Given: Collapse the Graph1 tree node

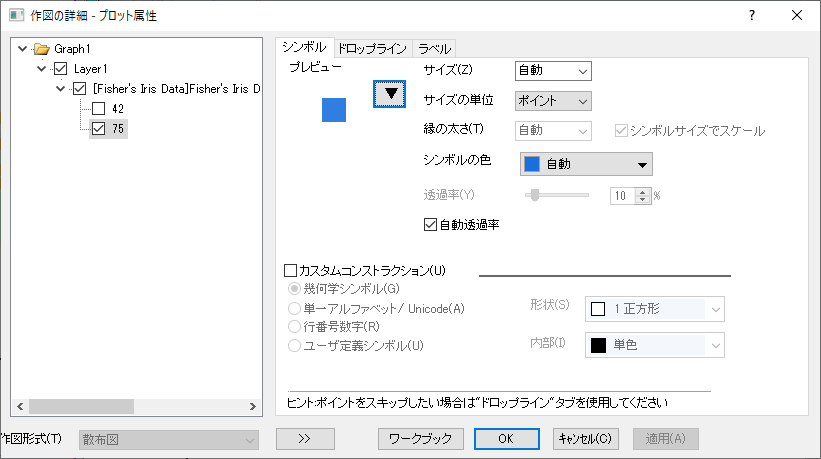Looking at the screenshot, I should [x=22, y=49].
